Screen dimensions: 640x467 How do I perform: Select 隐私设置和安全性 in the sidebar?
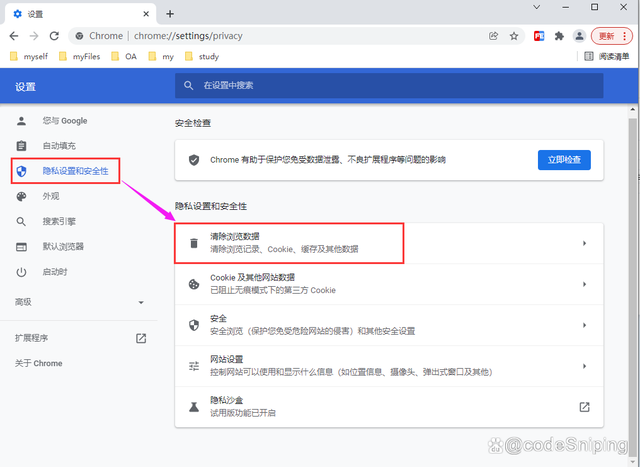coord(67,172)
